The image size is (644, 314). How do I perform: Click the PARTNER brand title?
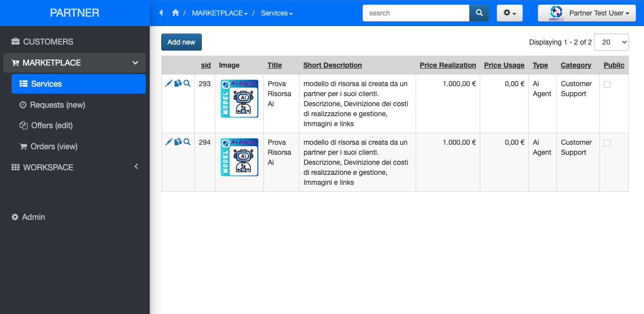tap(75, 13)
